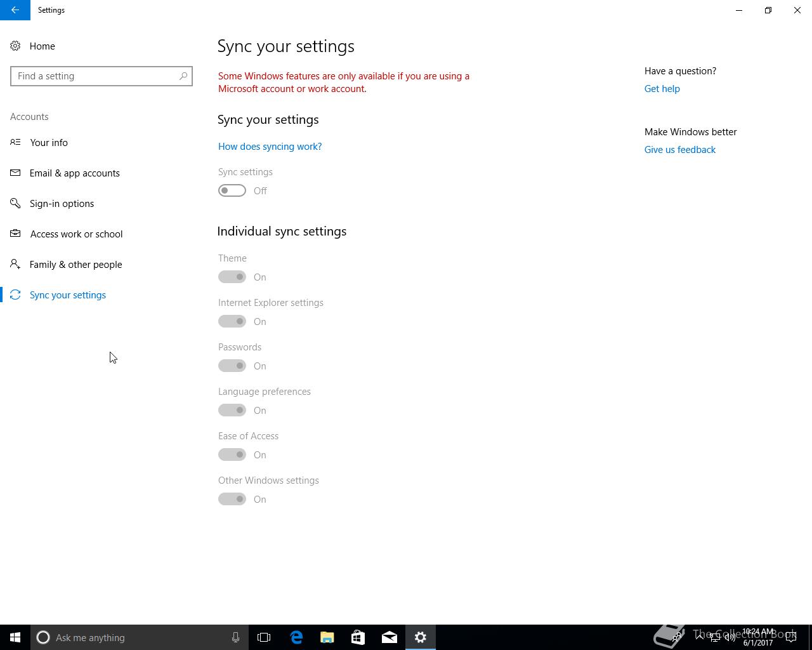Toggle the Other Windows settings switch
Image resolution: width=812 pixels, height=650 pixels.
pos(232,499)
